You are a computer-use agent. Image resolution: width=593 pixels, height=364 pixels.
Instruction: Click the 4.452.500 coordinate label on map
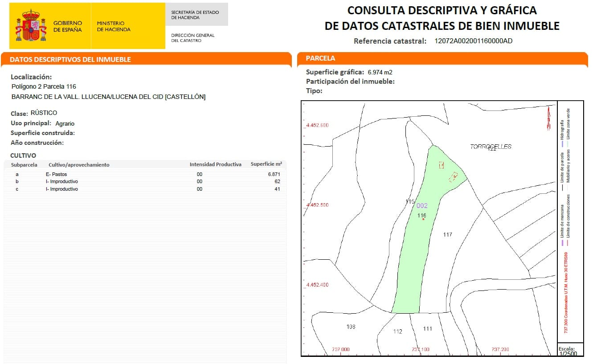pos(317,205)
